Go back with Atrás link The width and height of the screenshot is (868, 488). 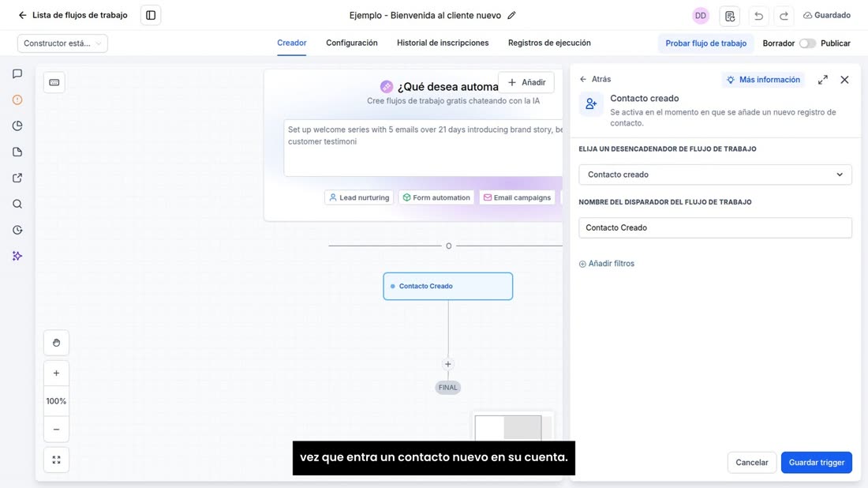coord(595,79)
